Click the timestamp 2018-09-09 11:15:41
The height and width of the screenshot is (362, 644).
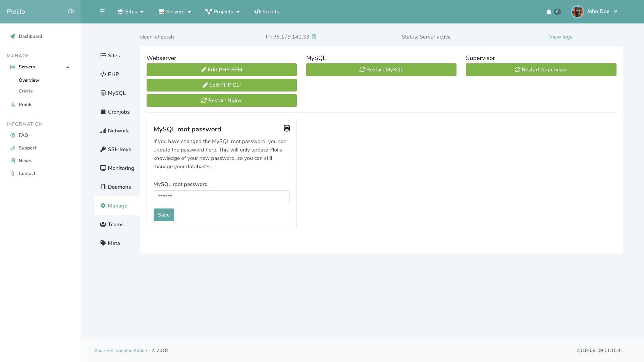(x=600, y=351)
